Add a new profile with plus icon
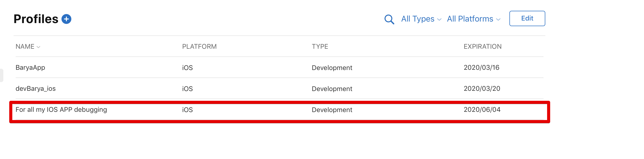 66,19
